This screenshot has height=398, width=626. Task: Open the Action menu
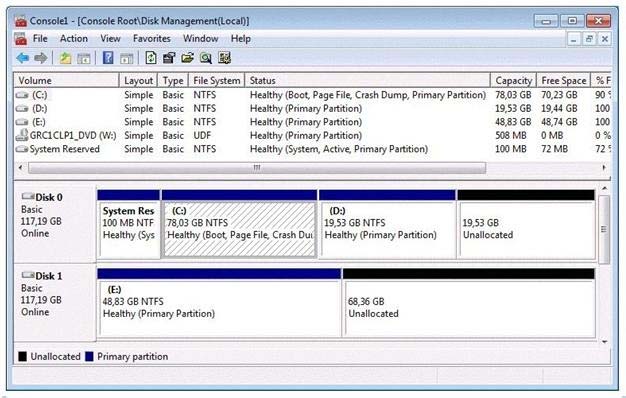pos(74,39)
